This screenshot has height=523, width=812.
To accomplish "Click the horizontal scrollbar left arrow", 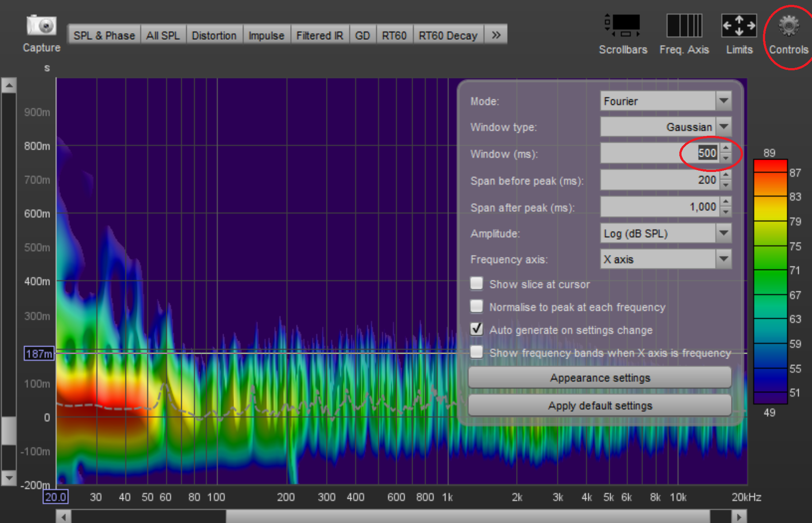I will point(64,516).
